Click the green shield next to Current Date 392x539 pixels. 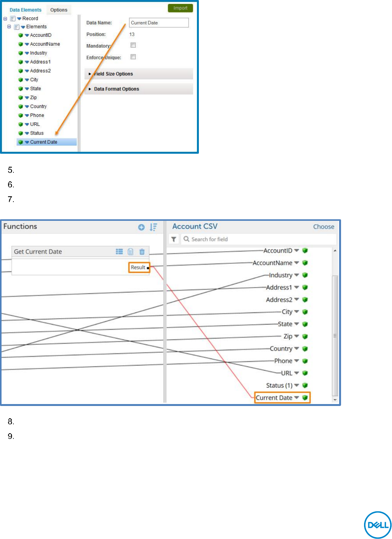[305, 398]
